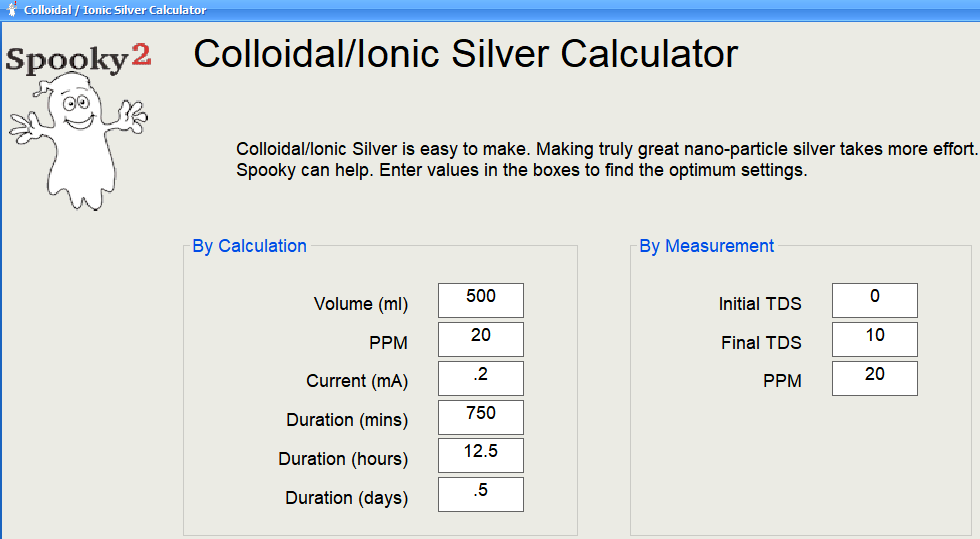Select the Current (mA) input field

pyautogui.click(x=480, y=379)
